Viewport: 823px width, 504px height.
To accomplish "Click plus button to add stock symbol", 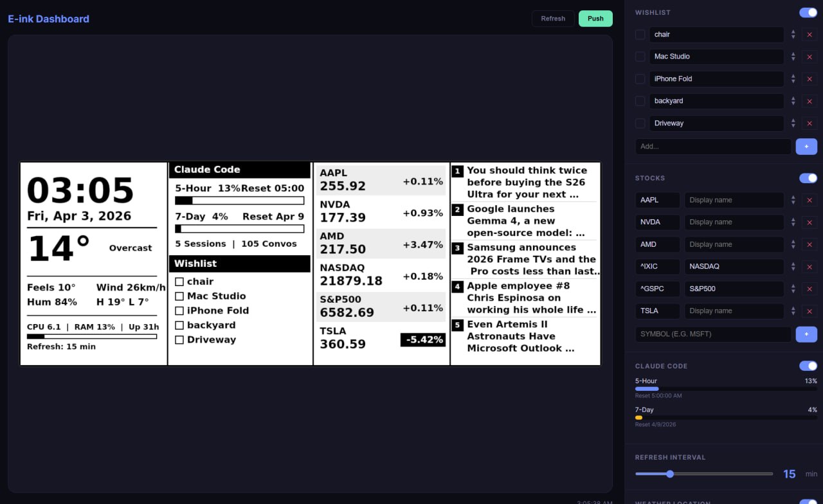I will [806, 334].
